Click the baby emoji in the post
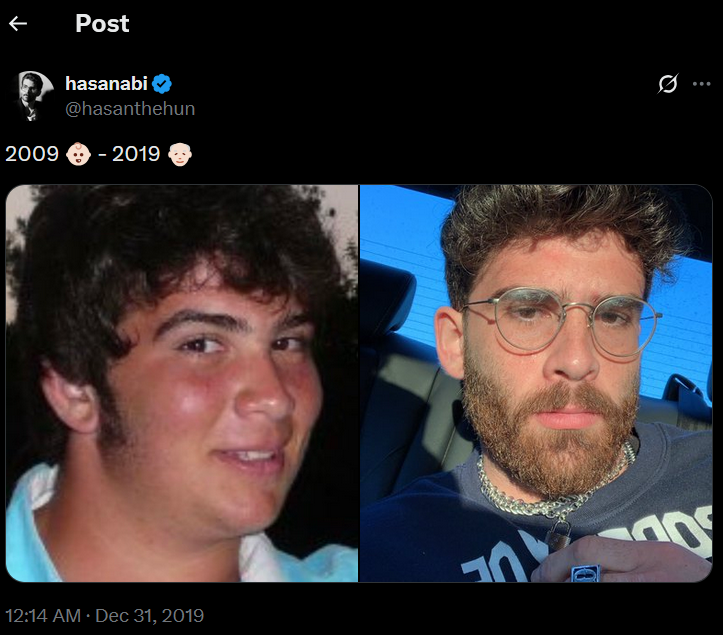 [x=78, y=154]
